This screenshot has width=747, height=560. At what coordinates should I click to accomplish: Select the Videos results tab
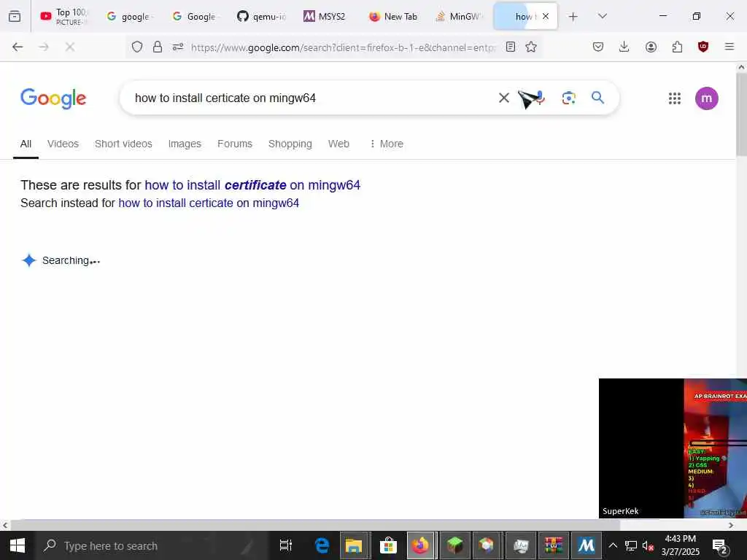63,144
